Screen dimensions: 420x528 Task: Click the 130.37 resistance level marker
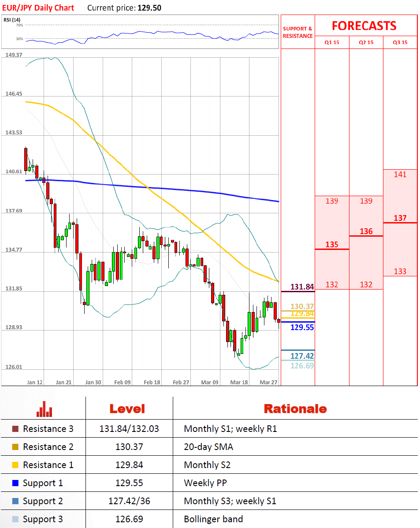click(302, 306)
